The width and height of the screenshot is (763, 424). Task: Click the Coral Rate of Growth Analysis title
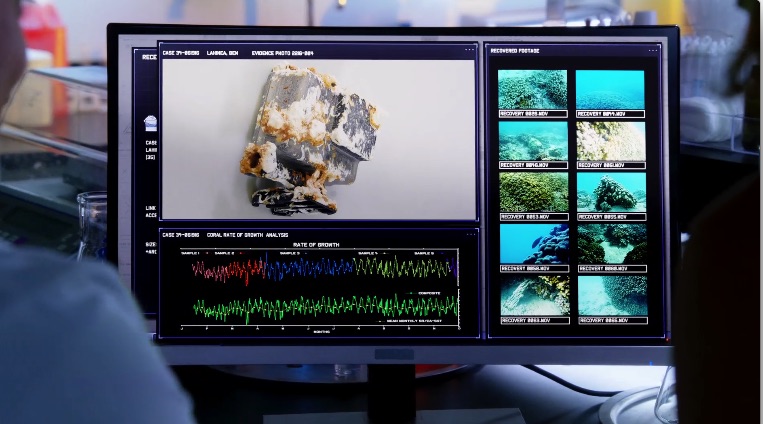click(247, 235)
